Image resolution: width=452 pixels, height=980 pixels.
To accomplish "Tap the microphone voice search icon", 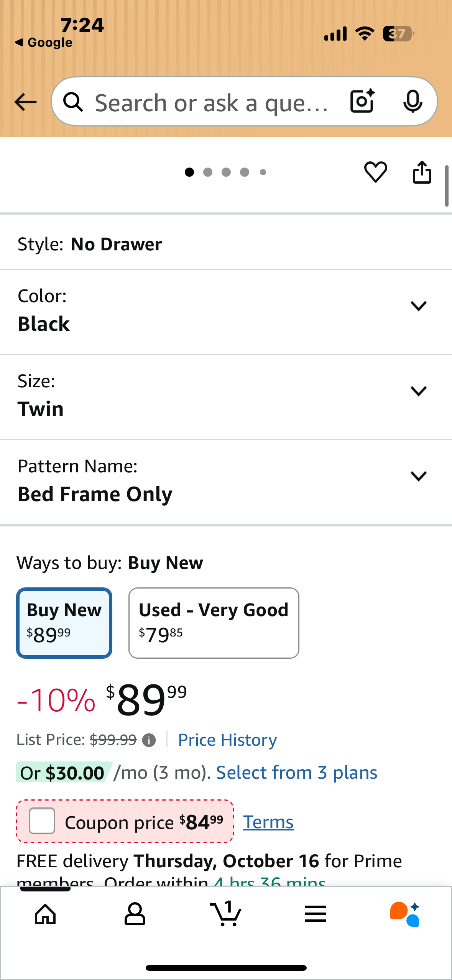I will click(x=413, y=102).
